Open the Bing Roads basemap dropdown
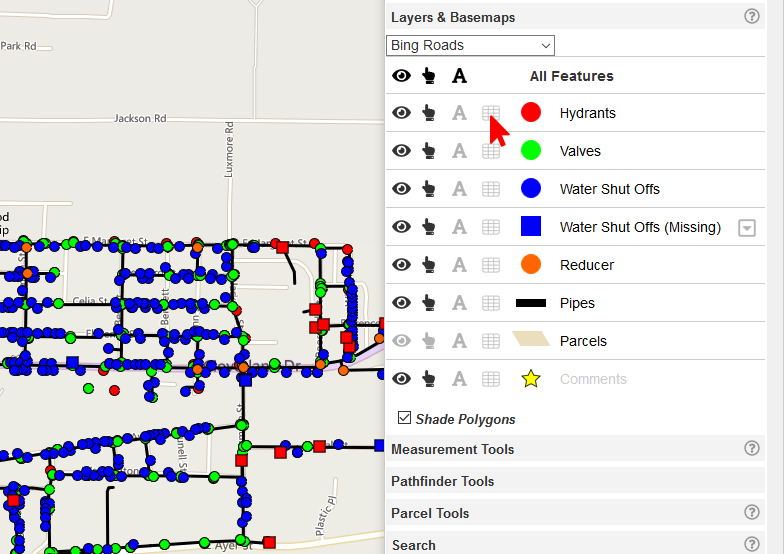This screenshot has width=784, height=554. click(470, 45)
